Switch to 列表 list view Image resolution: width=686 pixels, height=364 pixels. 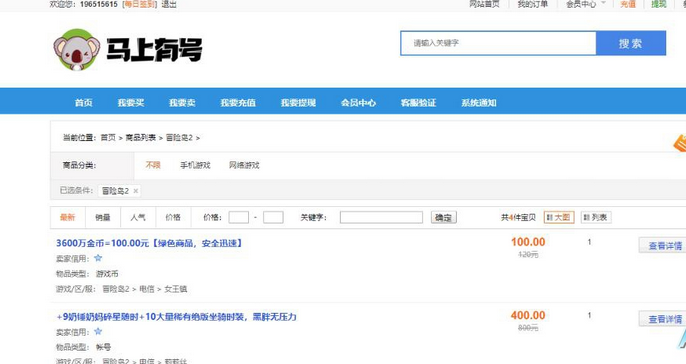click(596, 217)
